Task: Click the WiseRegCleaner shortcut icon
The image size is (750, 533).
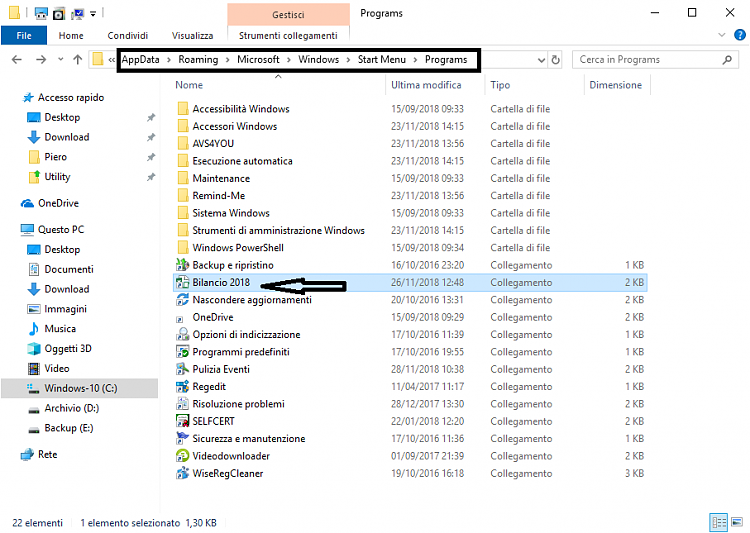Action: pyautogui.click(x=182, y=473)
